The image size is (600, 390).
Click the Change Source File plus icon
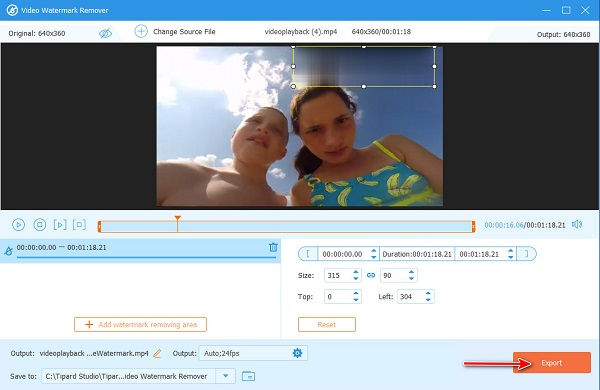pos(141,31)
